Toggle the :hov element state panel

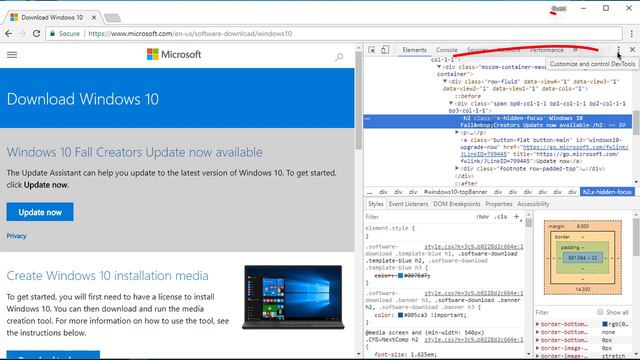[482, 217]
